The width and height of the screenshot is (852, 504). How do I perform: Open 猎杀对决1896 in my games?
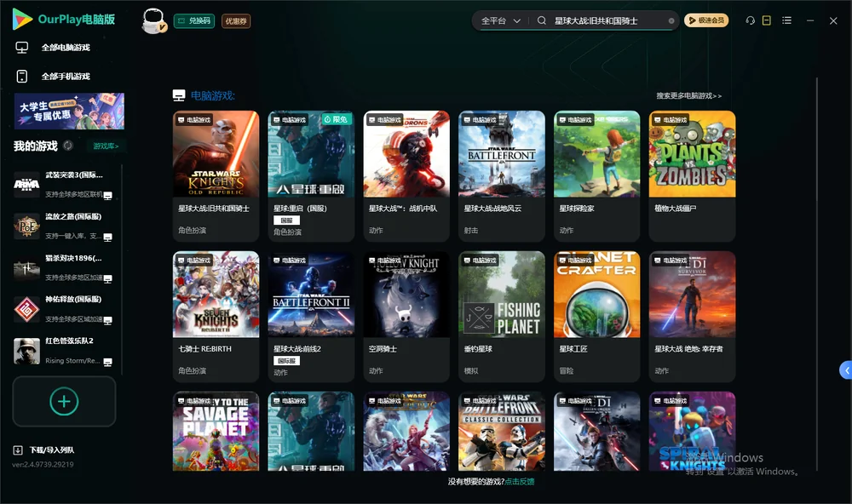(64, 267)
